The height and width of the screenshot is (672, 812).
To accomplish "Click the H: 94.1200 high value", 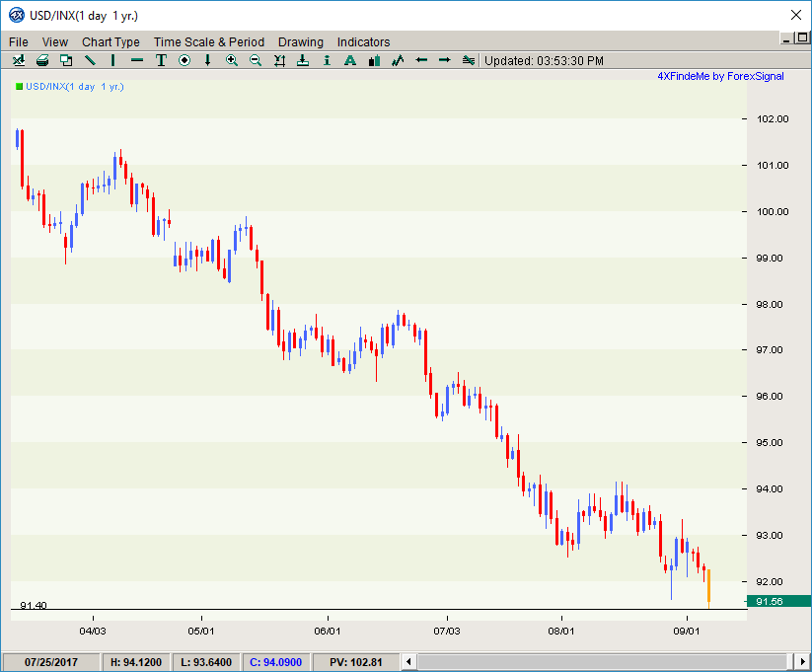I will [136, 662].
